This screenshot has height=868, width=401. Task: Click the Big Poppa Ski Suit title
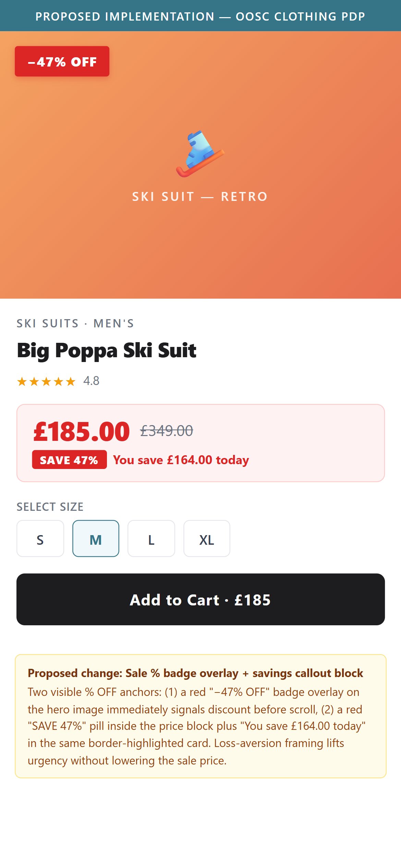(x=107, y=350)
